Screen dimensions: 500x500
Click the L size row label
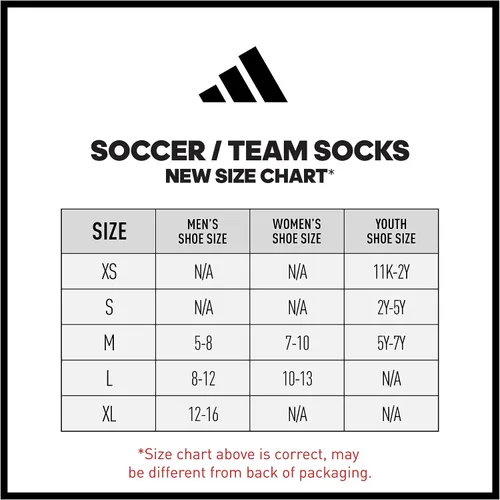pyautogui.click(x=109, y=378)
